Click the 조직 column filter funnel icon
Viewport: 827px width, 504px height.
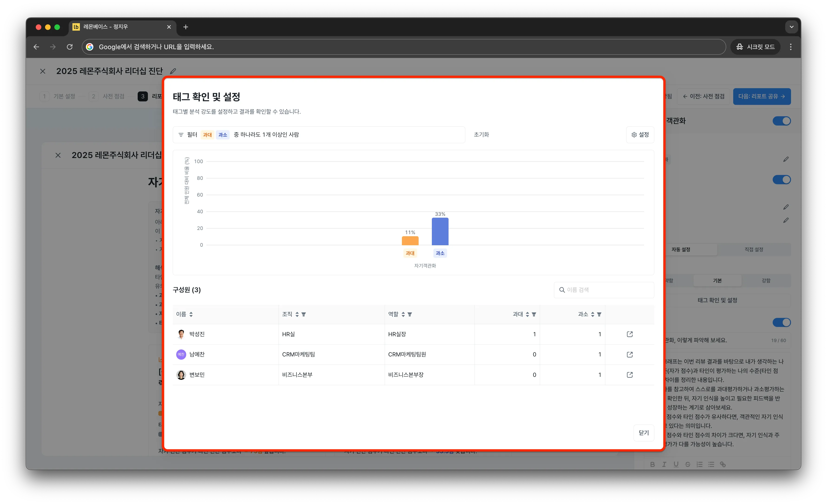(x=303, y=314)
